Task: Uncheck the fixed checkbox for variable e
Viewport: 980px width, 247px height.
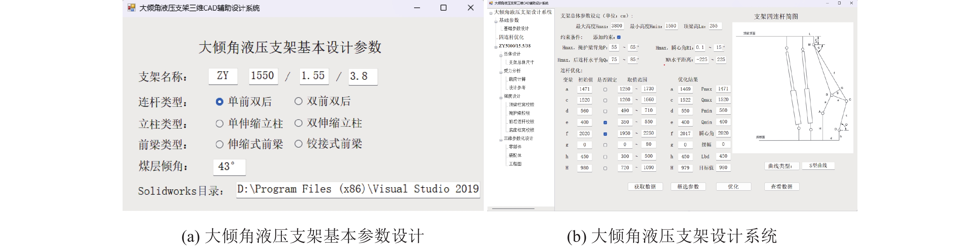Action: click(605, 123)
